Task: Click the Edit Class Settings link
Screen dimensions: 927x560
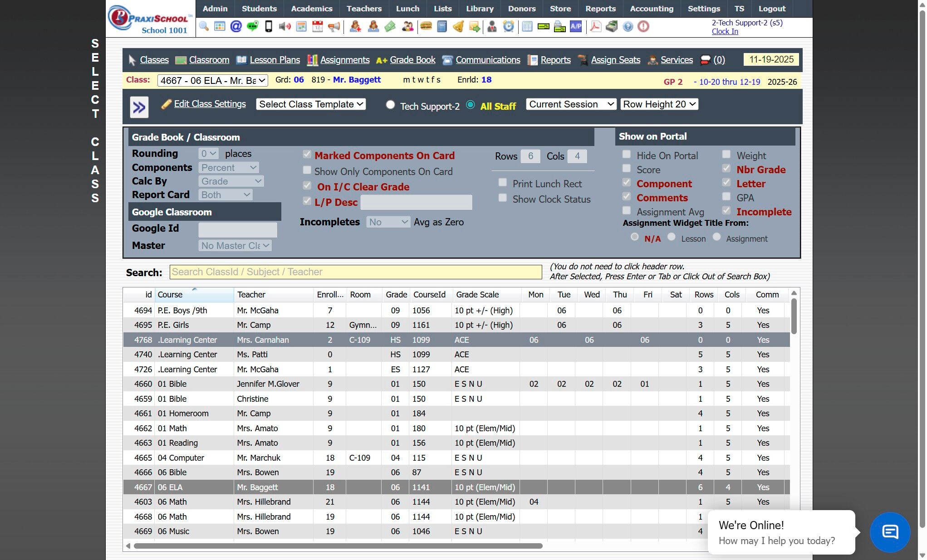Action: 210,104
